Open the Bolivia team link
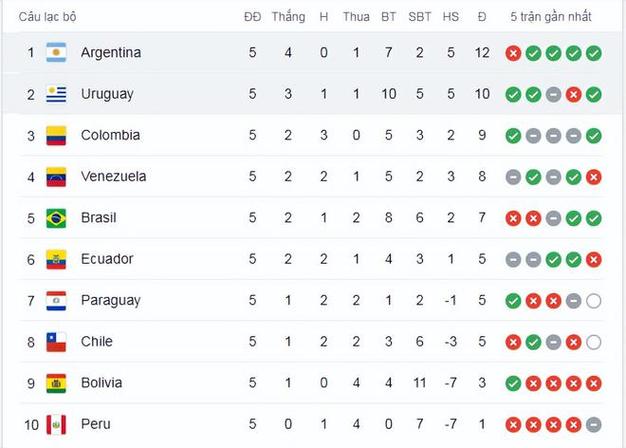 [101, 383]
